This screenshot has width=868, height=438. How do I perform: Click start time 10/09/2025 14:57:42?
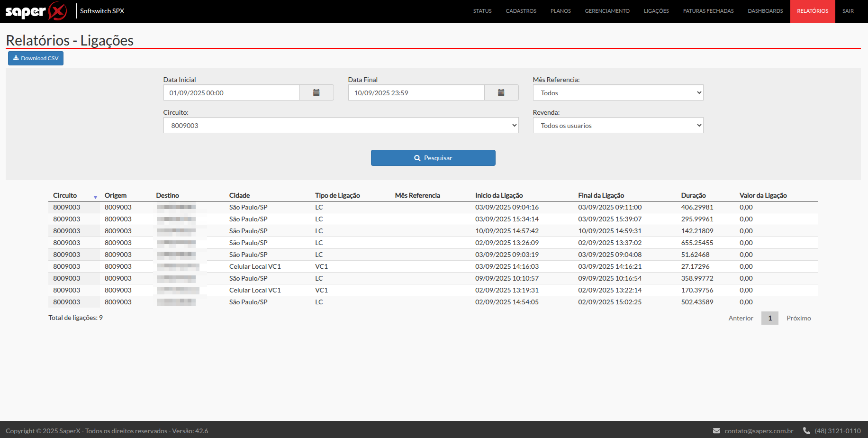point(507,231)
